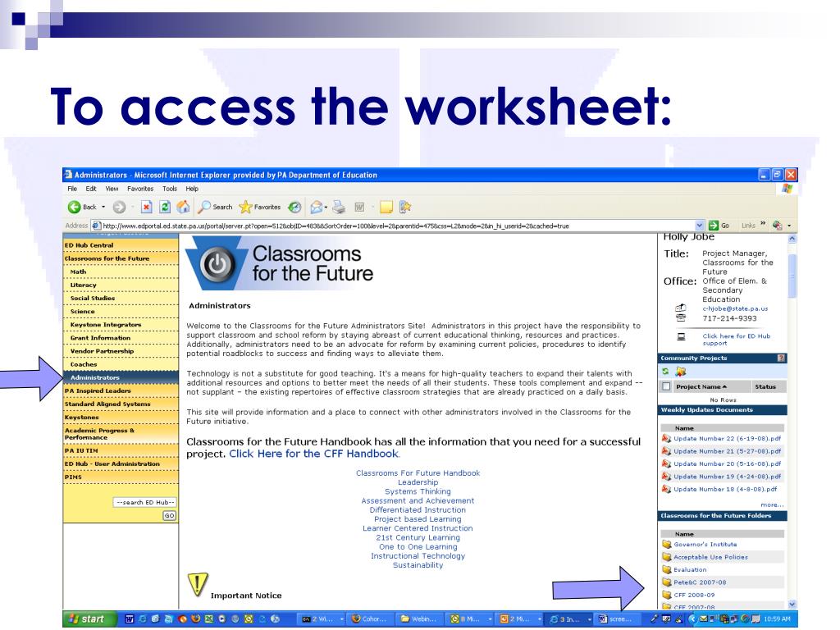Expand the Links toolbar chevron
The image size is (840, 630).
click(x=763, y=225)
